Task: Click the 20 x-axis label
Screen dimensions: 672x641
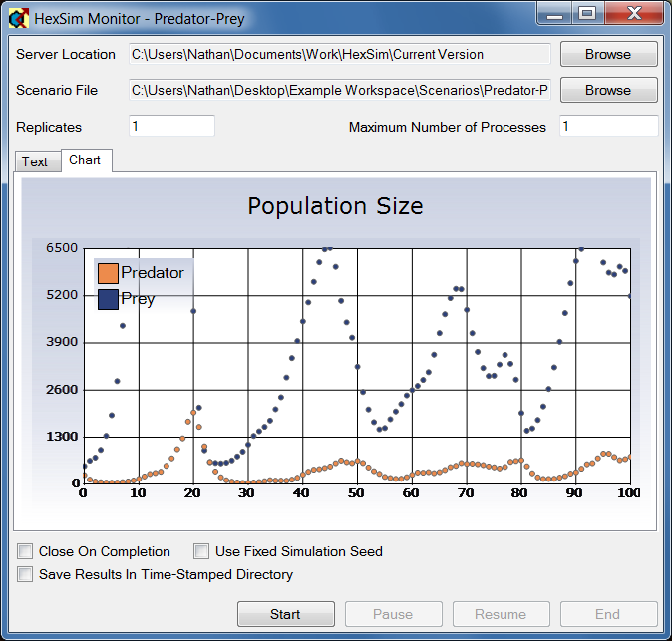Action: pos(192,493)
